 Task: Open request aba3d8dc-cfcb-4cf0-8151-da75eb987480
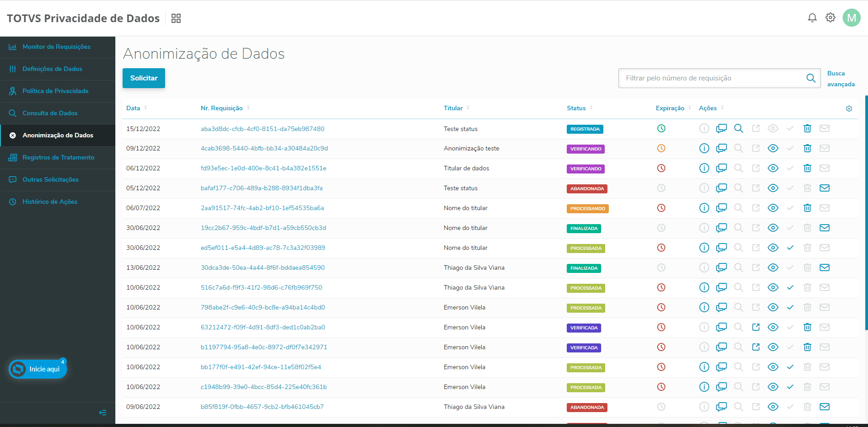262,129
